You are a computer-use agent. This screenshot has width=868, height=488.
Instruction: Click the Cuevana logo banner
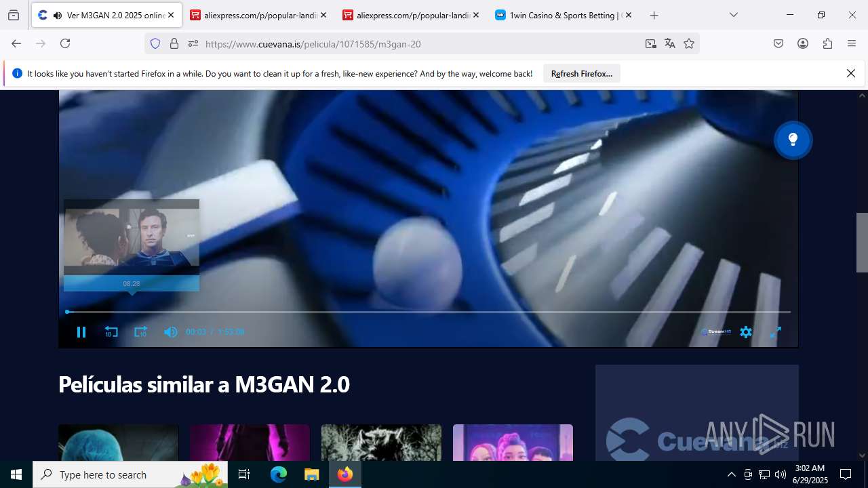point(697,413)
